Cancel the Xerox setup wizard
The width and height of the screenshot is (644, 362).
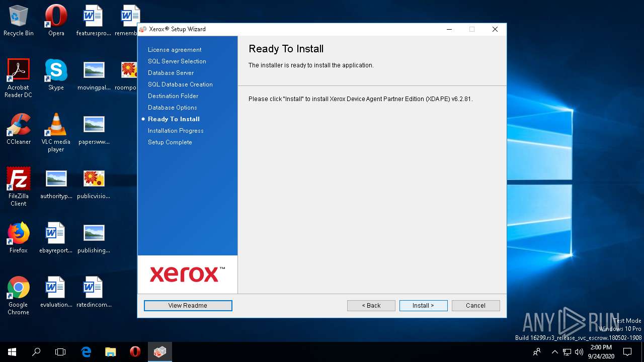[x=475, y=305]
